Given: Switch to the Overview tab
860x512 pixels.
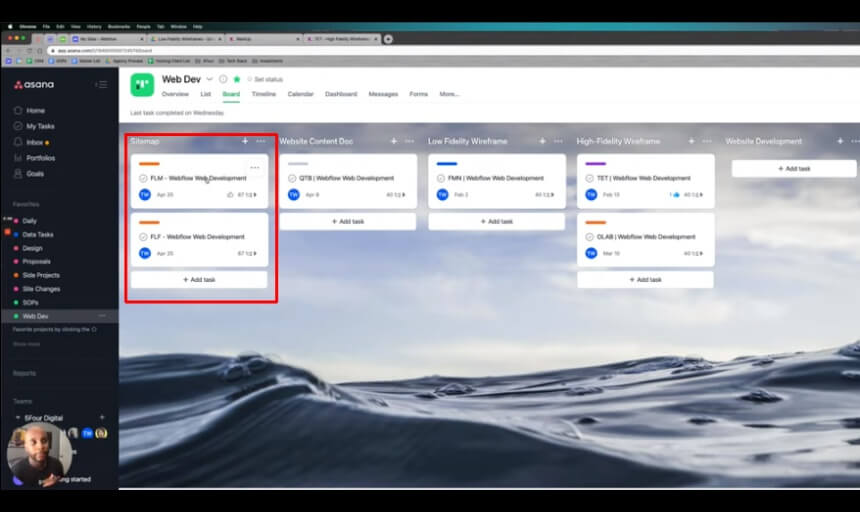Looking at the screenshot, I should click(x=175, y=94).
